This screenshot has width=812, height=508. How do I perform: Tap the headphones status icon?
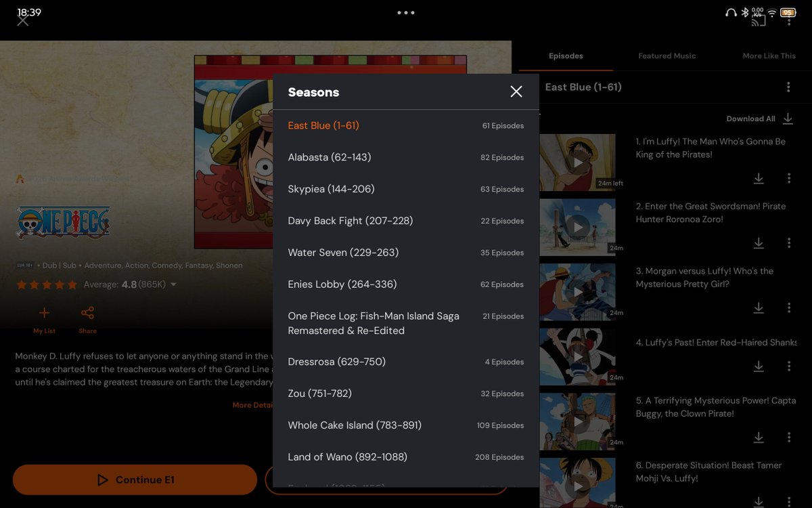click(x=731, y=12)
